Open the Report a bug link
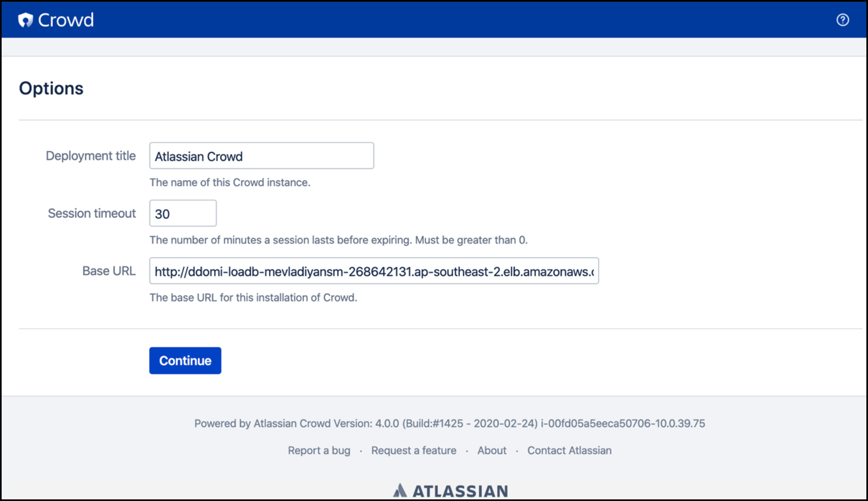The height and width of the screenshot is (501, 868). point(319,451)
